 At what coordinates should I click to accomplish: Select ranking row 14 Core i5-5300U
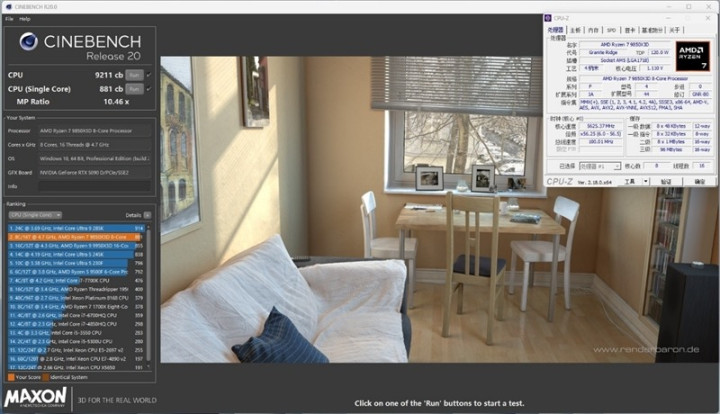[76, 341]
